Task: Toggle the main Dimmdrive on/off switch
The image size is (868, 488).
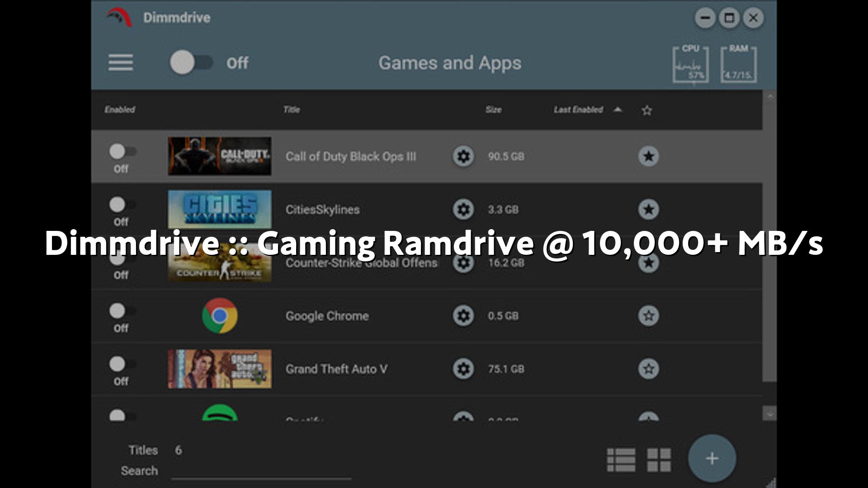Action: click(191, 62)
